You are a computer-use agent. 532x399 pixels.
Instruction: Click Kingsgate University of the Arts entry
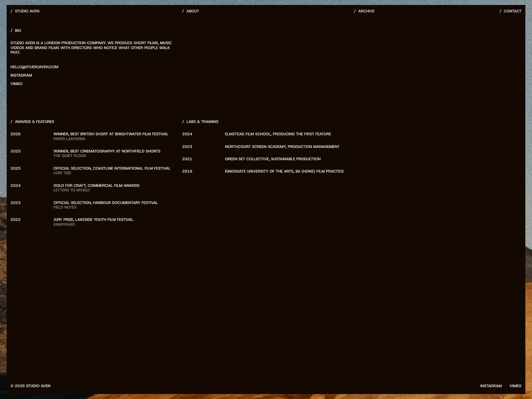(x=284, y=171)
